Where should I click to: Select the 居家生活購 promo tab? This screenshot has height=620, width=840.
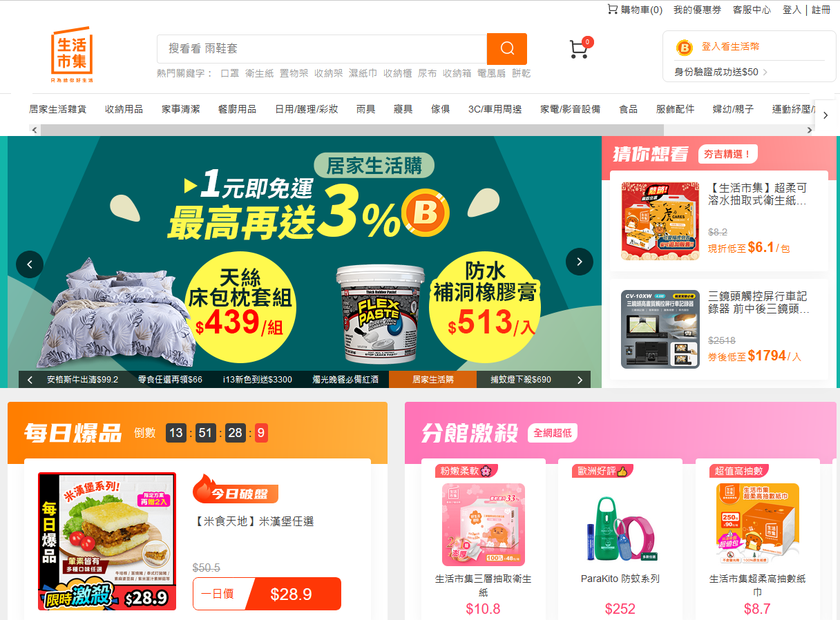433,379
